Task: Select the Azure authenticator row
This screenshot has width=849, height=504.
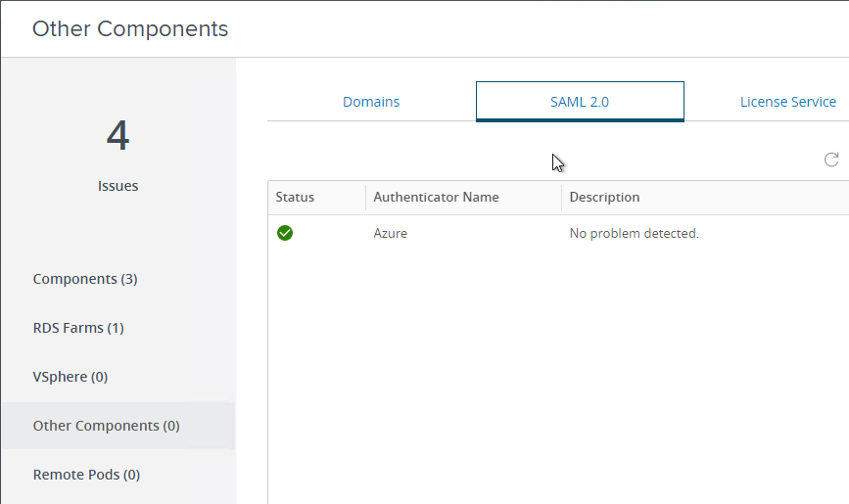Action: [x=558, y=233]
